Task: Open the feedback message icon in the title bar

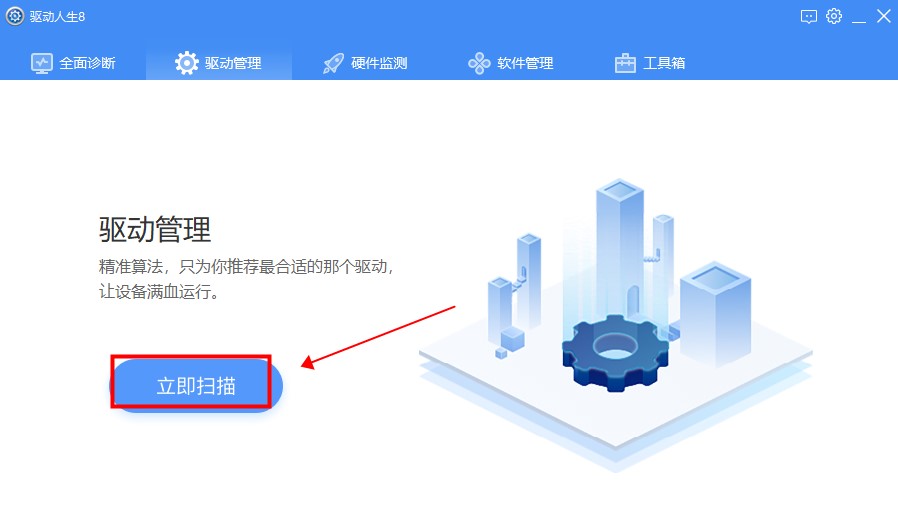Action: click(808, 17)
